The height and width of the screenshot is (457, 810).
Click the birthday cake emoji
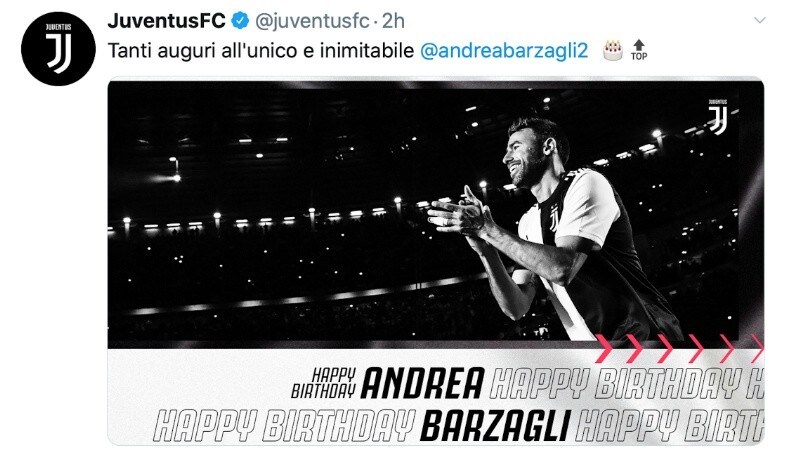pyautogui.click(x=613, y=51)
